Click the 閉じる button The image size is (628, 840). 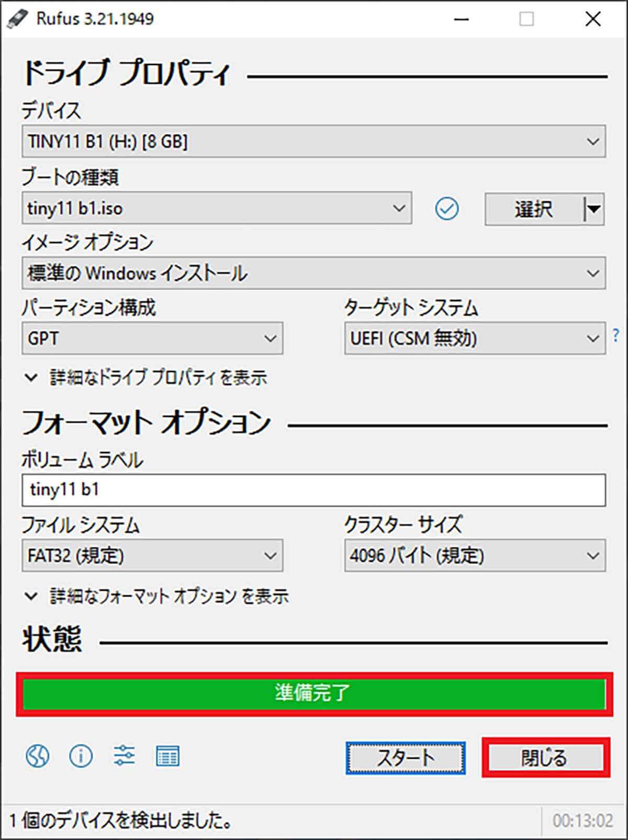tap(545, 757)
